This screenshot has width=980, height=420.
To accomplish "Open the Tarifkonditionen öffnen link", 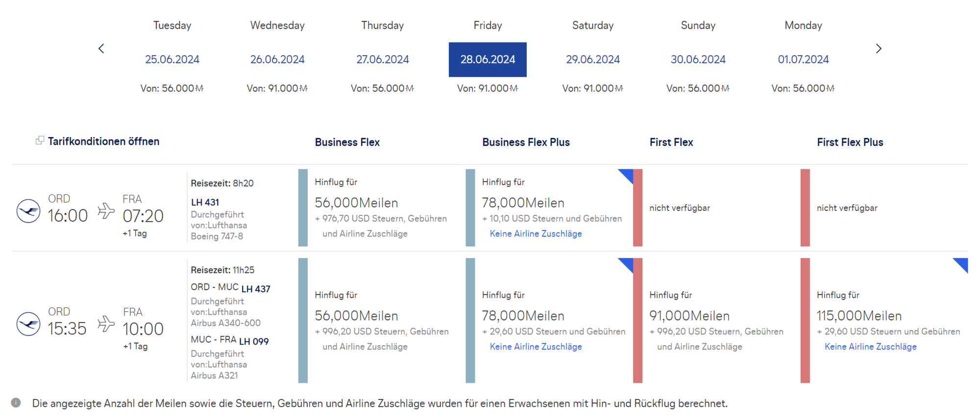I will (103, 141).
